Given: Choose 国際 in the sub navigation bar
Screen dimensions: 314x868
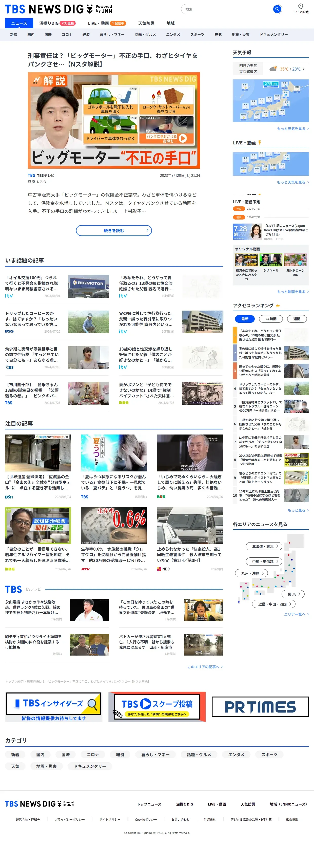Looking at the screenshot, I should (x=48, y=35).
